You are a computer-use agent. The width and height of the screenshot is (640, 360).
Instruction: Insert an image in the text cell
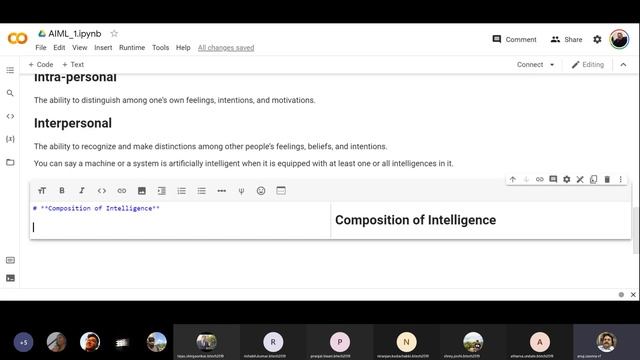click(142, 191)
